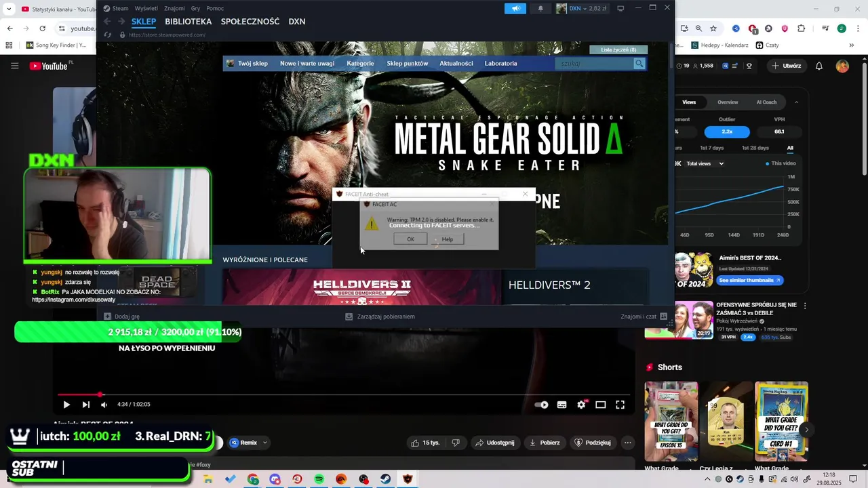Image resolution: width=868 pixels, height=488 pixels.
Task: Expand the Total views dropdown
Action: [706, 163]
